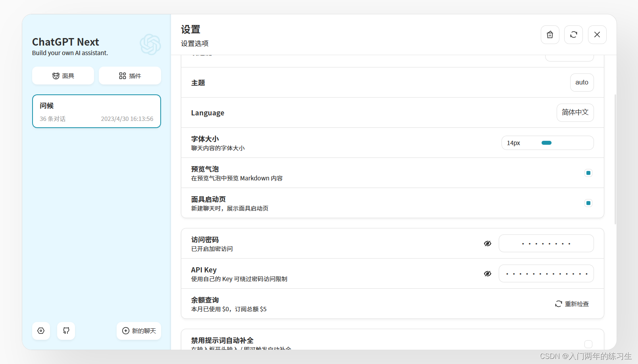Click the 已开启加密访问 status text
Viewport: 638px width, 364px height.
tap(212, 249)
